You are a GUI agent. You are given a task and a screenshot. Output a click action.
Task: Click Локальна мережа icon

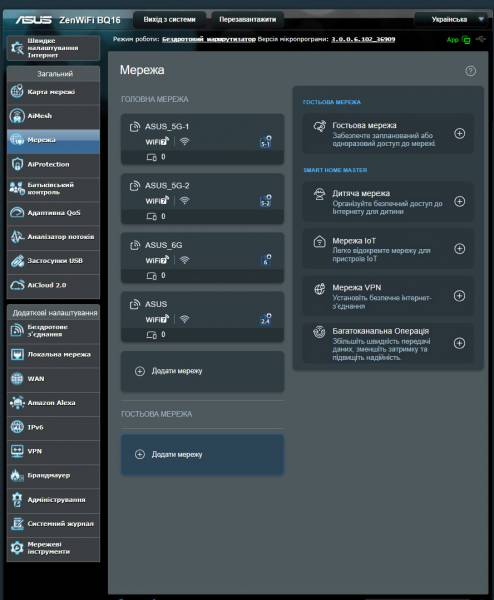(17, 354)
